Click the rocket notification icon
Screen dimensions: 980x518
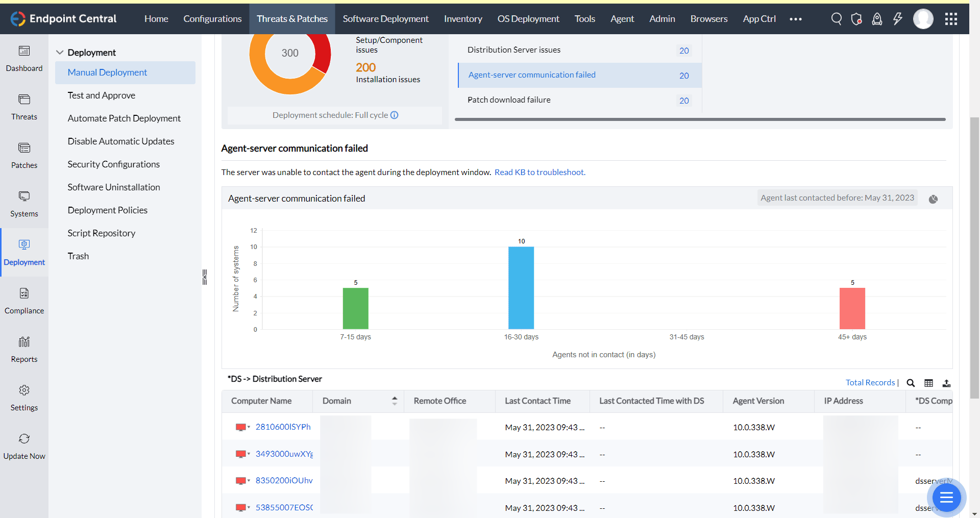tap(877, 19)
